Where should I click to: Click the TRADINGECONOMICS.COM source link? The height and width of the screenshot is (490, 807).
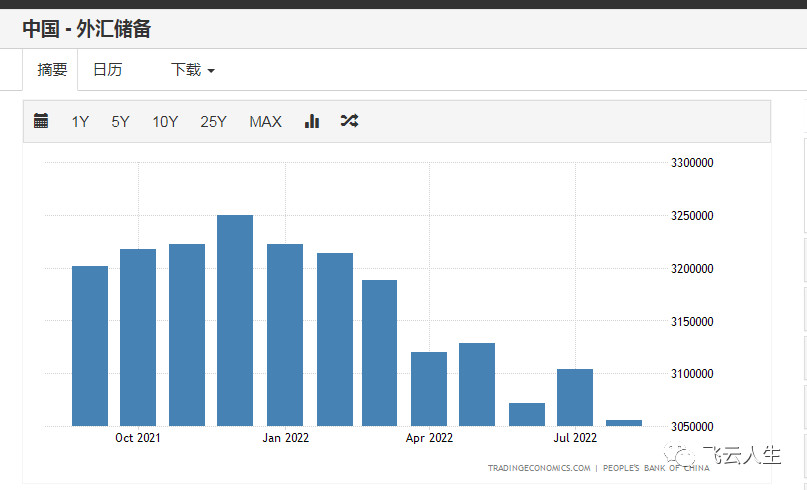coord(539,468)
